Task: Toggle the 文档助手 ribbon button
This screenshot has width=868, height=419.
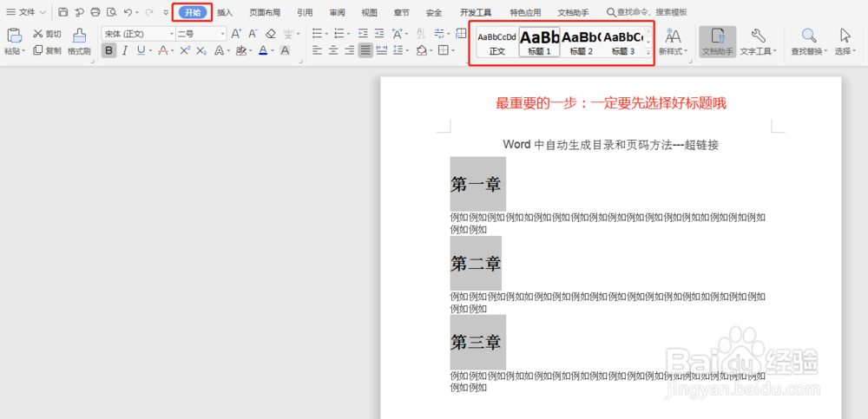Action: [x=718, y=42]
